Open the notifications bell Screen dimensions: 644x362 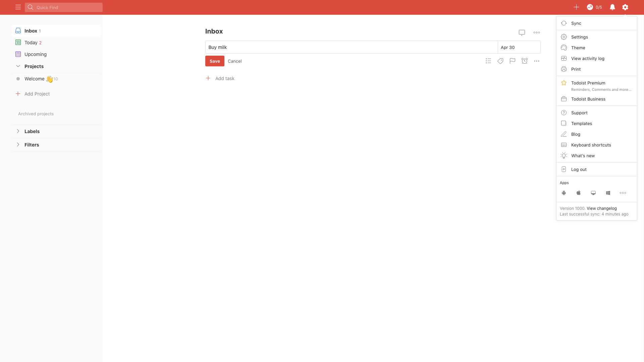click(x=612, y=7)
